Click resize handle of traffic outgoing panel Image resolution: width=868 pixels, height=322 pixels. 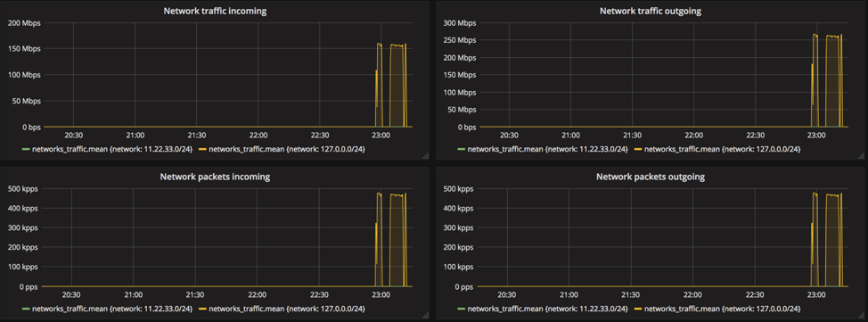[862, 157]
